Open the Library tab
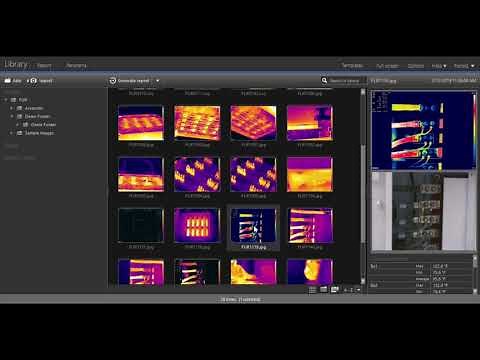This screenshot has width=480, height=360. (x=16, y=64)
